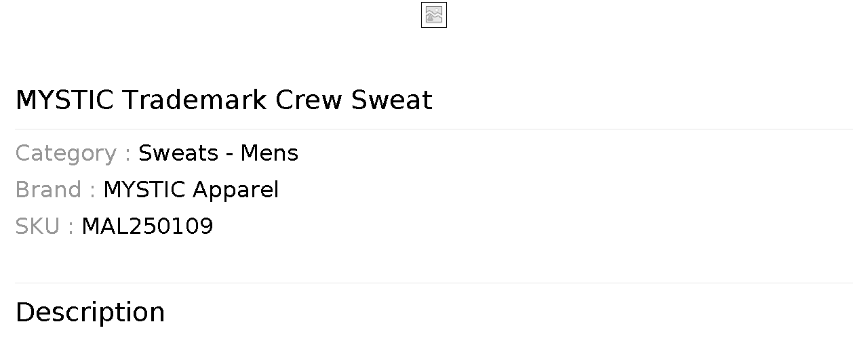Open the Sweats - Mens category
Screen dimensions: 868x343
tap(218, 153)
